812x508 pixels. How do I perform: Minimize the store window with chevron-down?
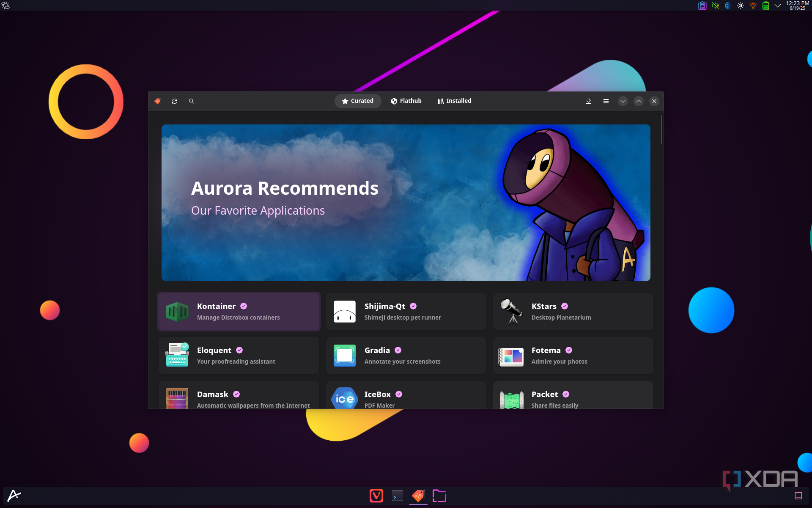pyautogui.click(x=623, y=101)
